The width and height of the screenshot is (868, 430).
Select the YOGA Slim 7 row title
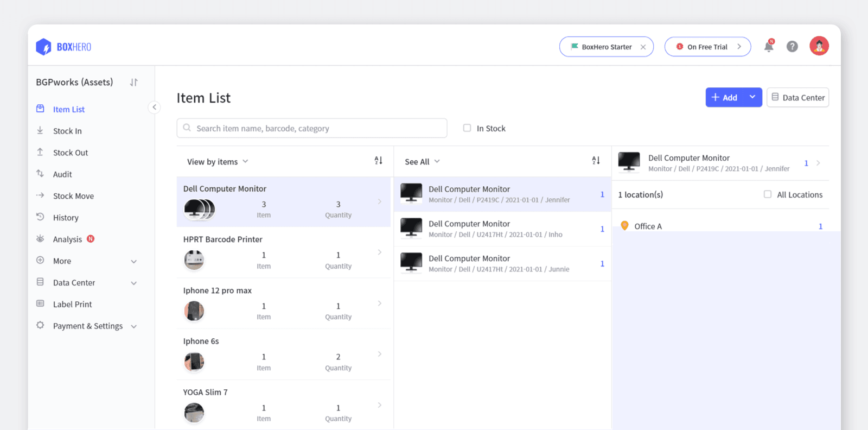tap(205, 392)
